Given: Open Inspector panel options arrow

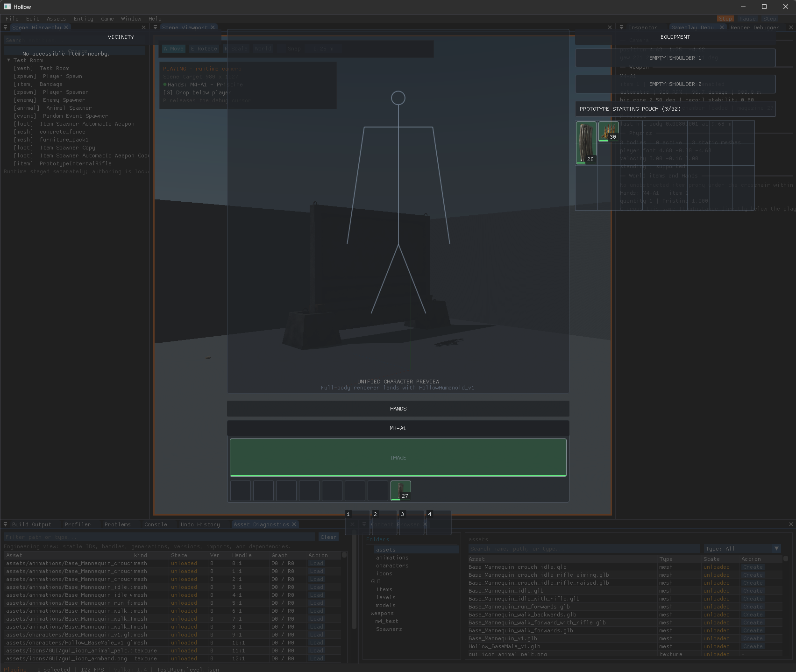Looking at the screenshot, I should pos(621,28).
